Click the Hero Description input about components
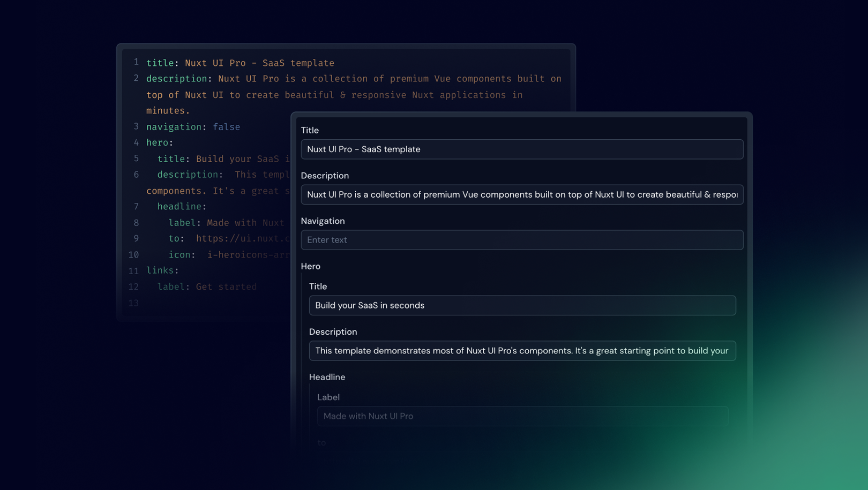 click(x=522, y=351)
